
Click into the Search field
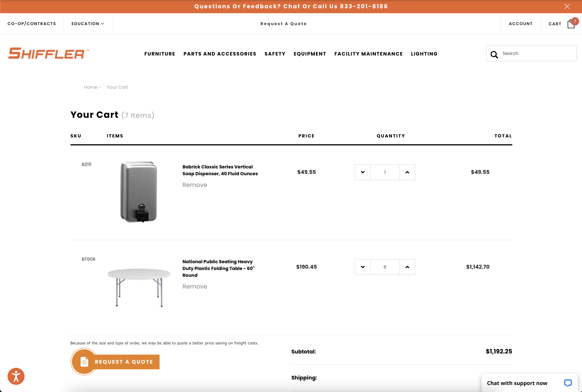(537, 53)
